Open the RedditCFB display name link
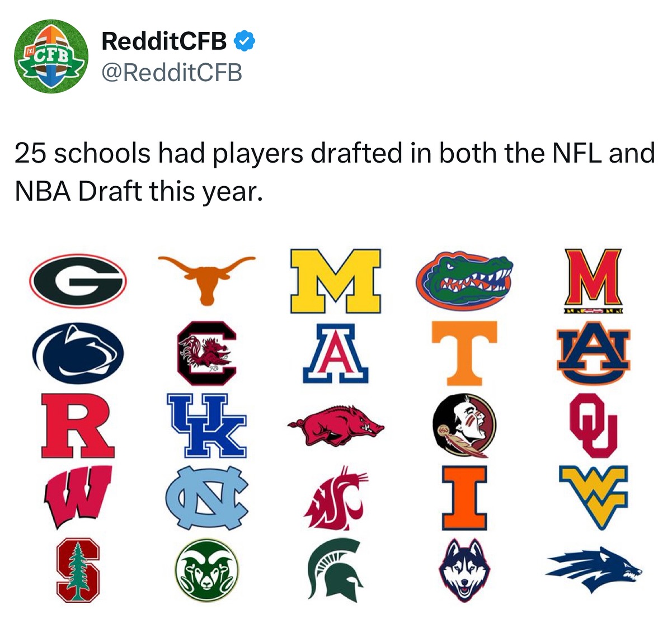 point(164,41)
